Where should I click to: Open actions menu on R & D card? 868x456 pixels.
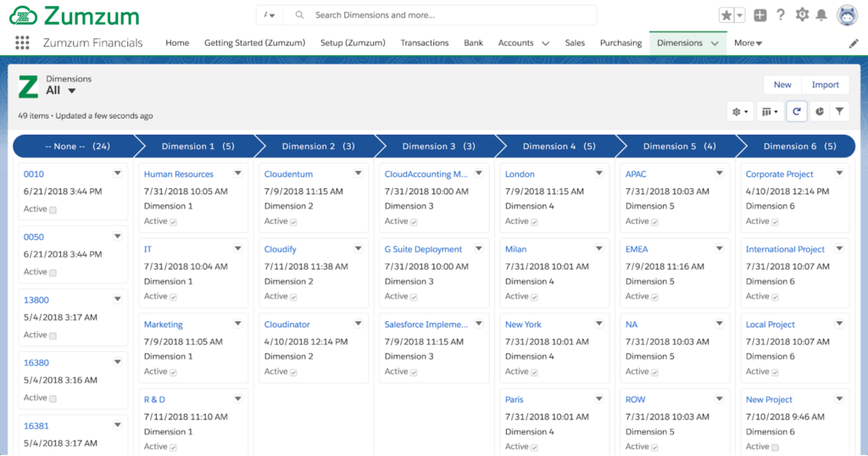click(x=237, y=398)
